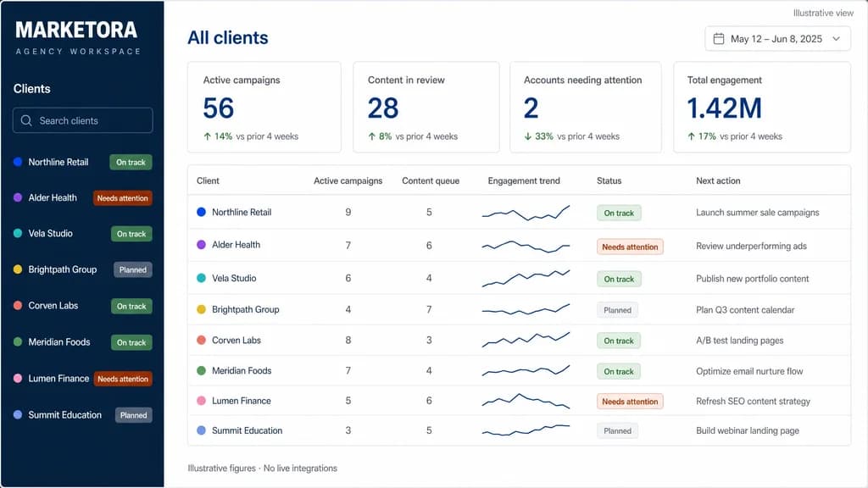The image size is (868, 488).
Task: Sort by the Client column header
Action: point(208,180)
